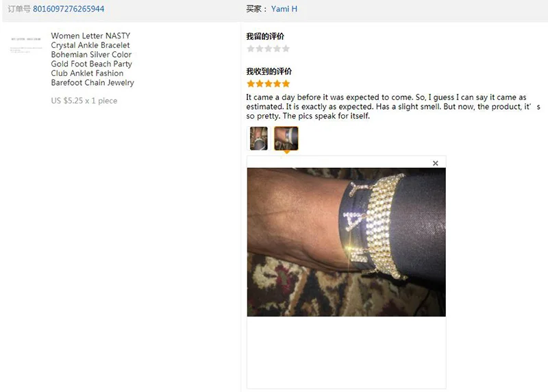Click the 我收到的评价 heading
Viewport: 548px width, 392px height.
pos(269,71)
